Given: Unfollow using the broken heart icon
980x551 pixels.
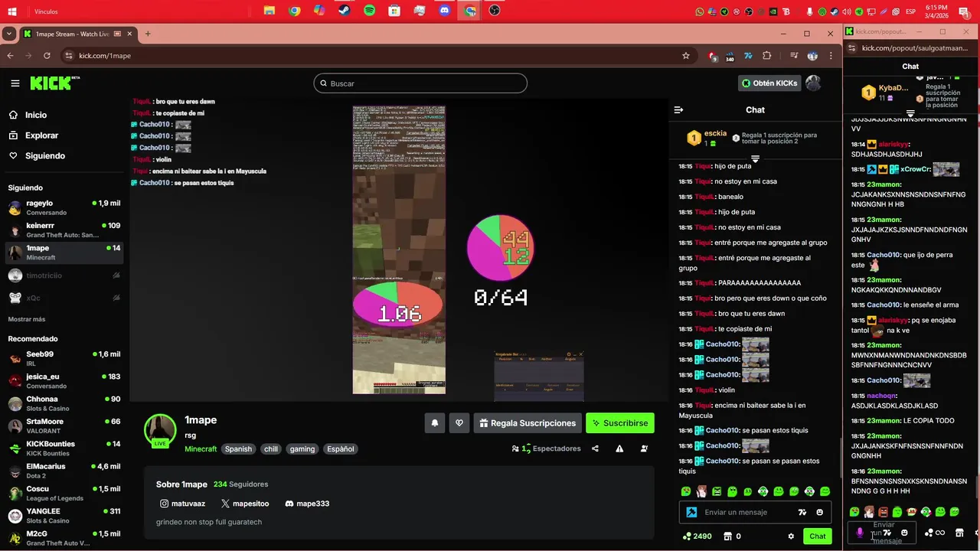Looking at the screenshot, I should point(459,422).
